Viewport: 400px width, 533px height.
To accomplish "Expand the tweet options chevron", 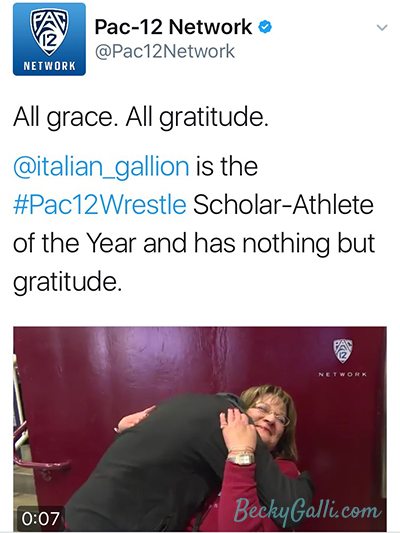I will tap(382, 27).
